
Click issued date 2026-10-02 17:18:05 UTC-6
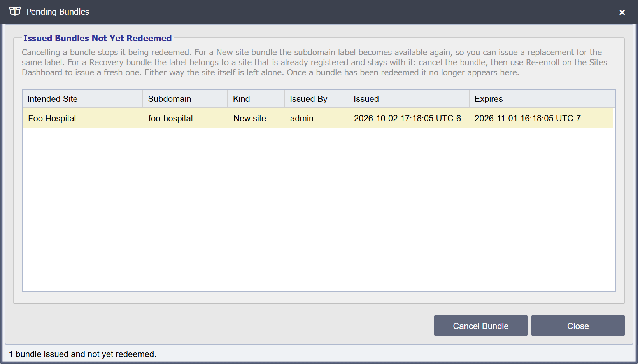click(407, 118)
